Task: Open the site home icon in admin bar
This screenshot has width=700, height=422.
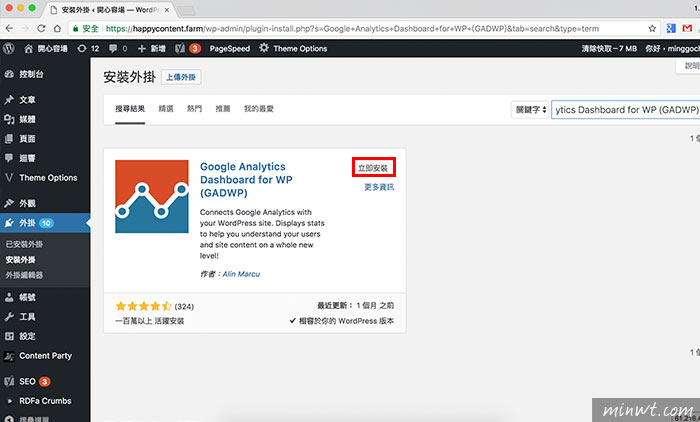Action: click(x=29, y=49)
